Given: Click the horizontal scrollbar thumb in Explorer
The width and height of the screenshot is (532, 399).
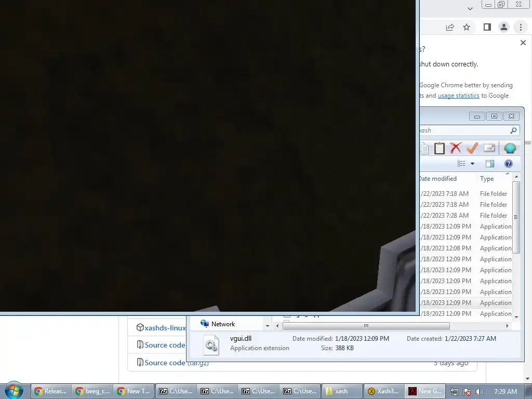Looking at the screenshot, I should pyautogui.click(x=366, y=326).
